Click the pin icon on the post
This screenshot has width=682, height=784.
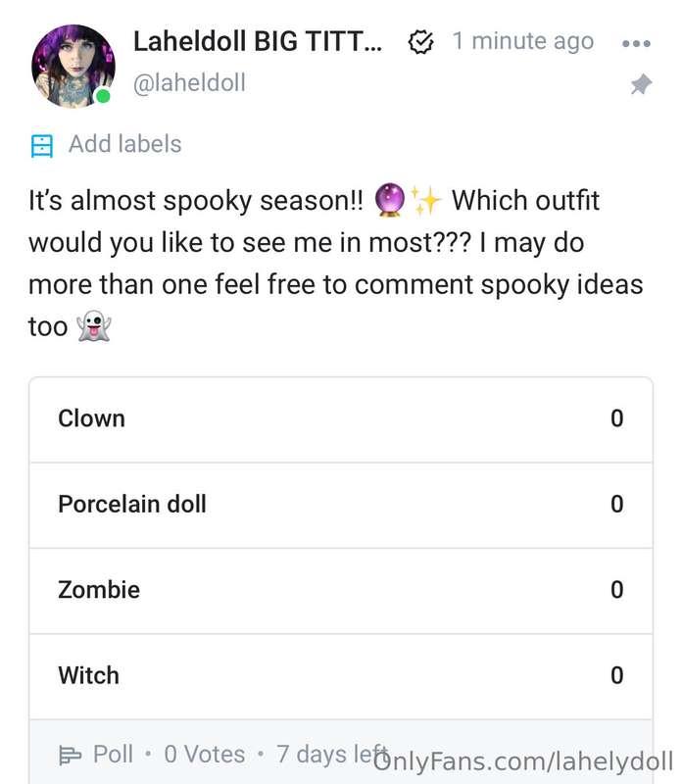[641, 85]
